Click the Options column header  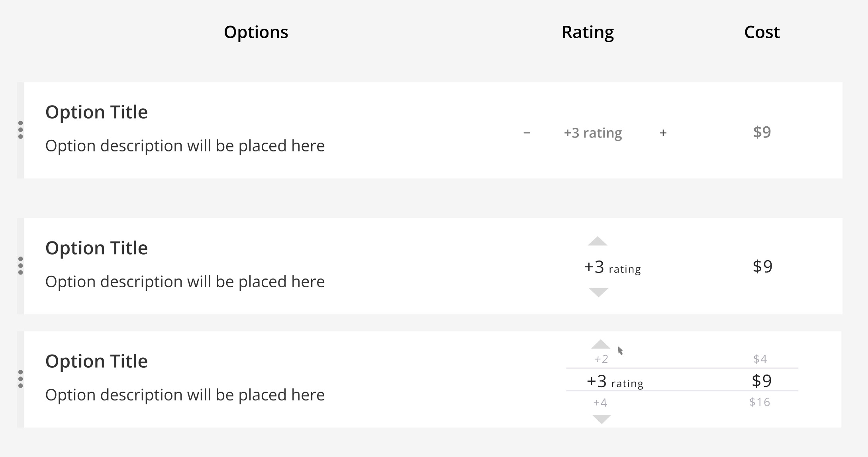pos(256,32)
